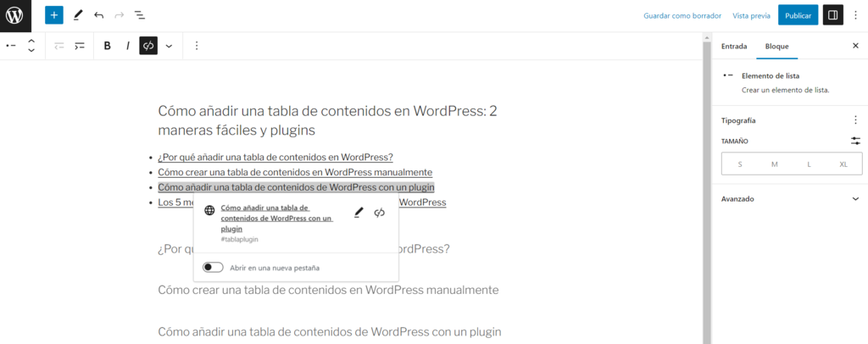Click highlighted list link con un plugin
Viewport: 868px width, 344px height.
tap(296, 187)
